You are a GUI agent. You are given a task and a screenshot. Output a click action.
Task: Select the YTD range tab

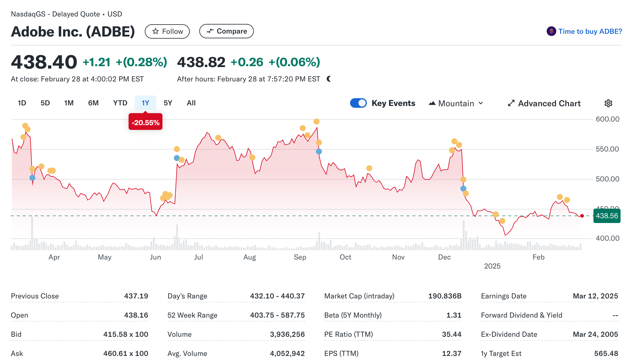click(120, 103)
